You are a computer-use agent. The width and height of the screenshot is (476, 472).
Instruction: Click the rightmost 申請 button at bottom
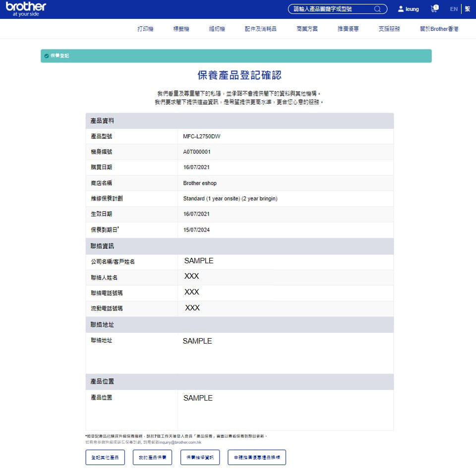tap(257, 457)
